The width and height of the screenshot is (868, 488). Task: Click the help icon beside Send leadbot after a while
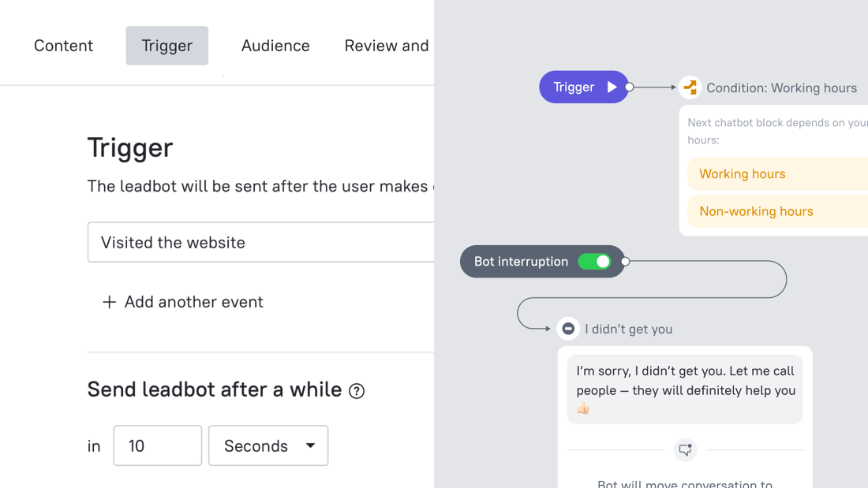click(356, 390)
